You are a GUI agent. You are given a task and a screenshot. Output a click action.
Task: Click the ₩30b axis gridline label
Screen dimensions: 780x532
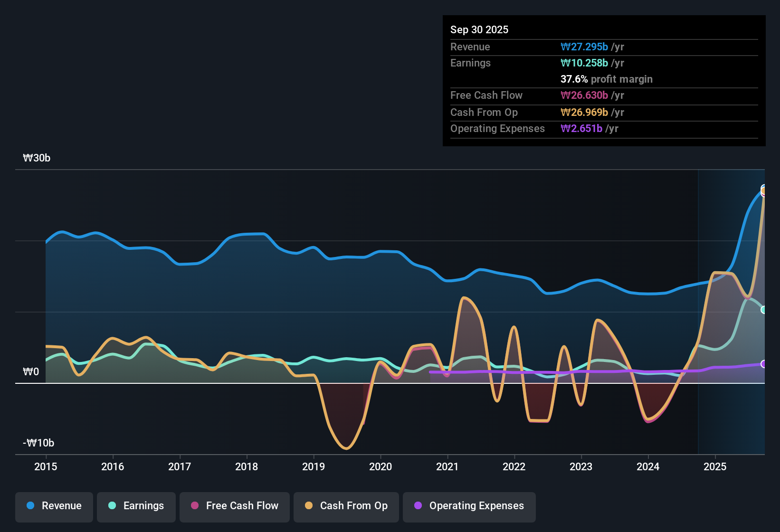pyautogui.click(x=37, y=158)
